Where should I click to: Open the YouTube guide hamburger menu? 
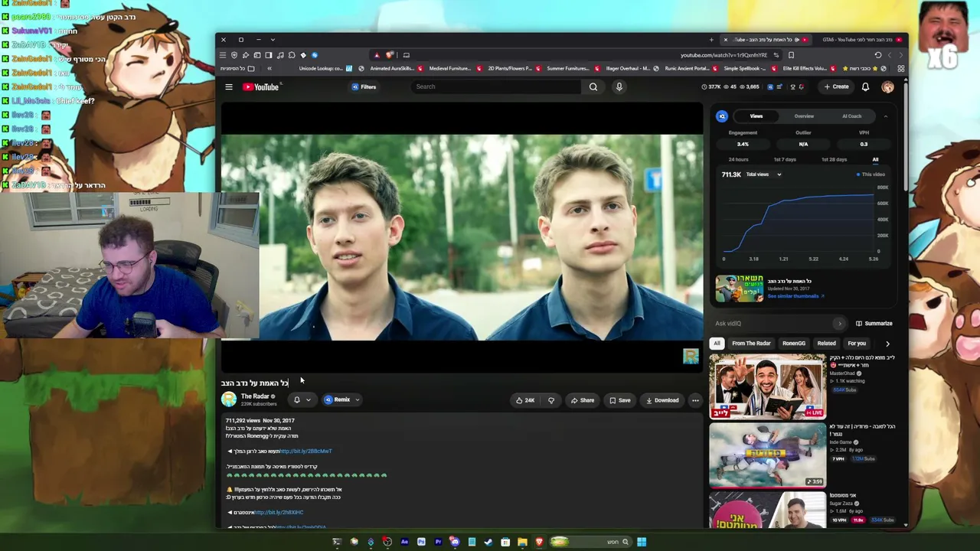[x=229, y=87]
